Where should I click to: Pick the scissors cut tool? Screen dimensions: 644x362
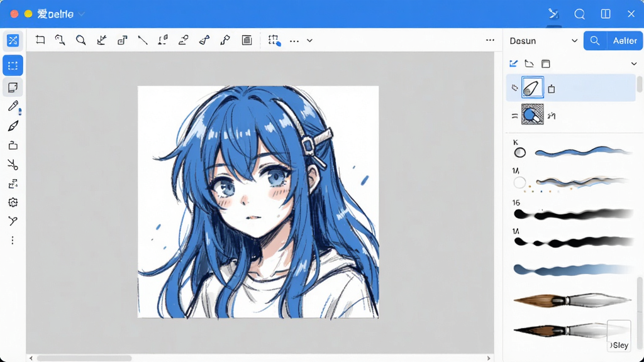pyautogui.click(x=13, y=165)
